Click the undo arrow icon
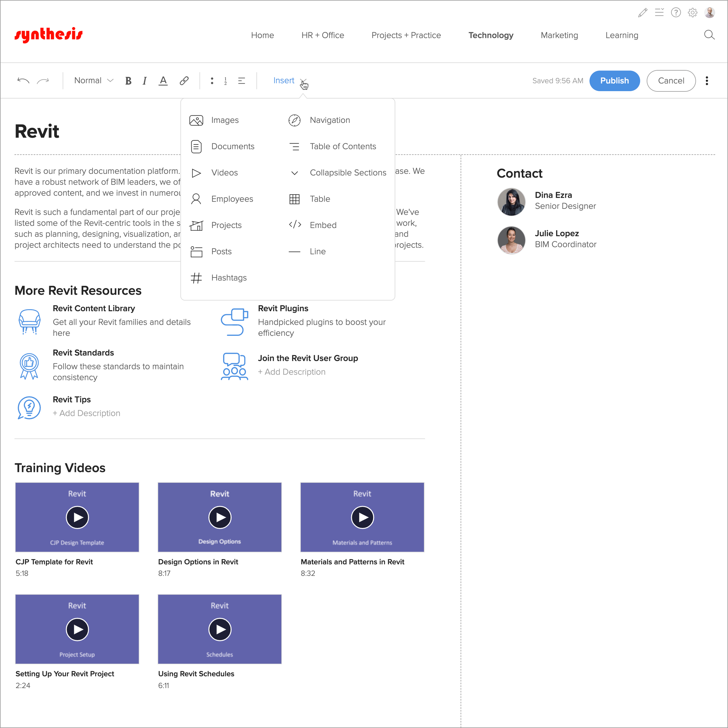Viewport: 728px width, 728px height. [x=23, y=81]
